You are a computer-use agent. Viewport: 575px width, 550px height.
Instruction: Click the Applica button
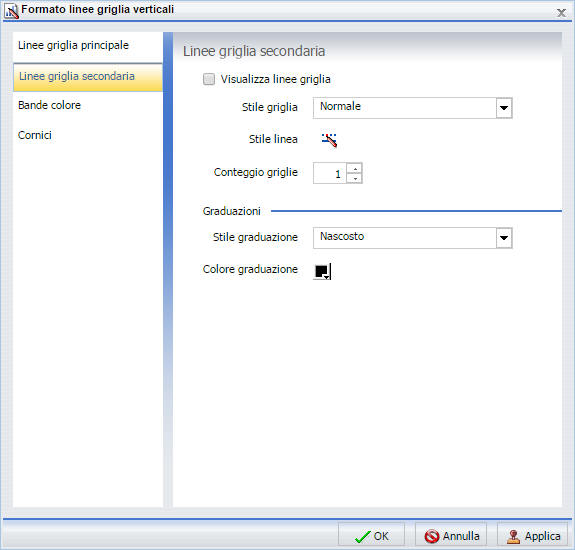point(532,536)
